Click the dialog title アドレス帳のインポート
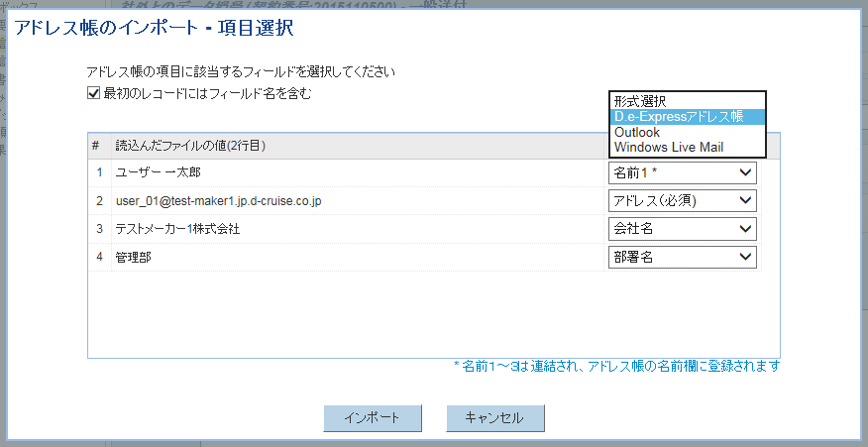This screenshot has height=447, width=868. [x=153, y=28]
